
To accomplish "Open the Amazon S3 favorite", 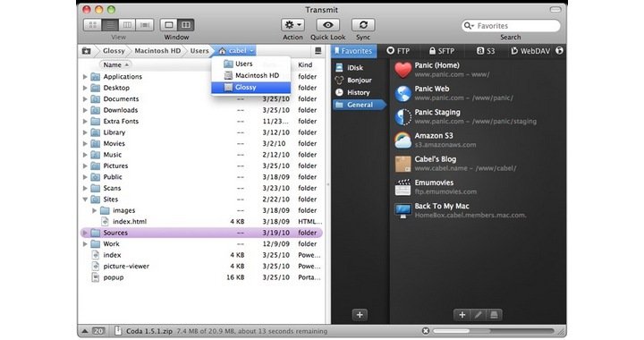I will tap(478, 140).
